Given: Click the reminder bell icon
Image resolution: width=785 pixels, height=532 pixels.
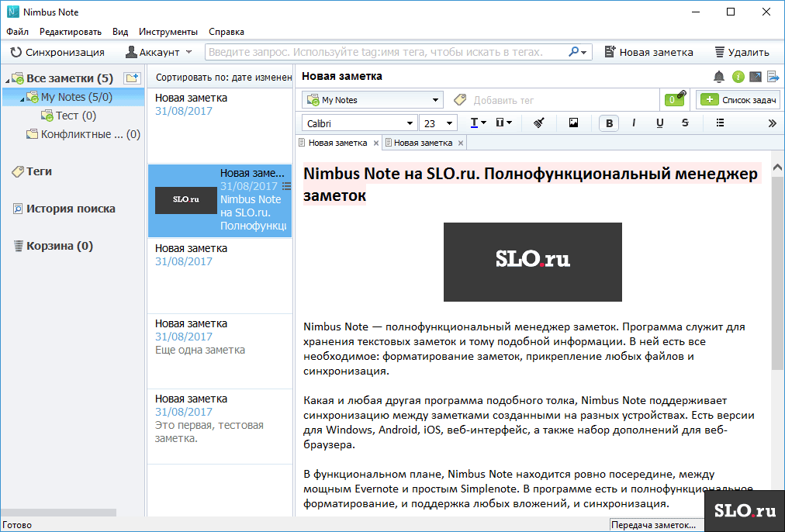Looking at the screenshot, I should coord(719,77).
